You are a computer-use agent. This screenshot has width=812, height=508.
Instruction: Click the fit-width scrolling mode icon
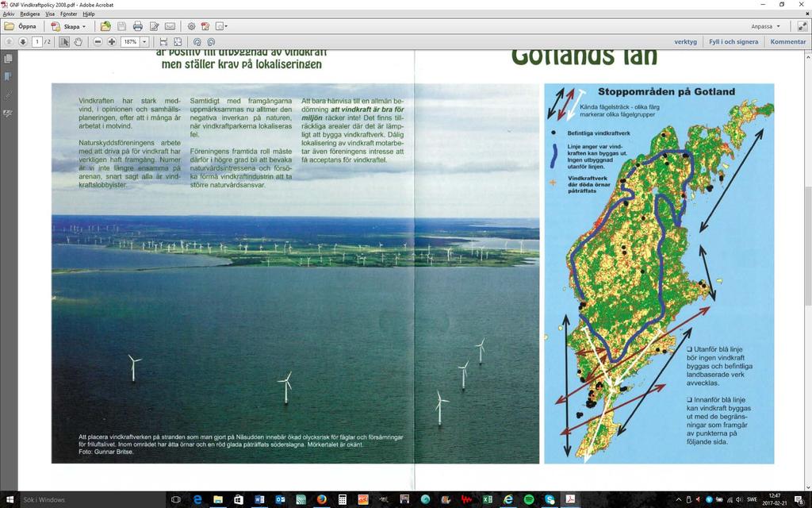point(163,41)
